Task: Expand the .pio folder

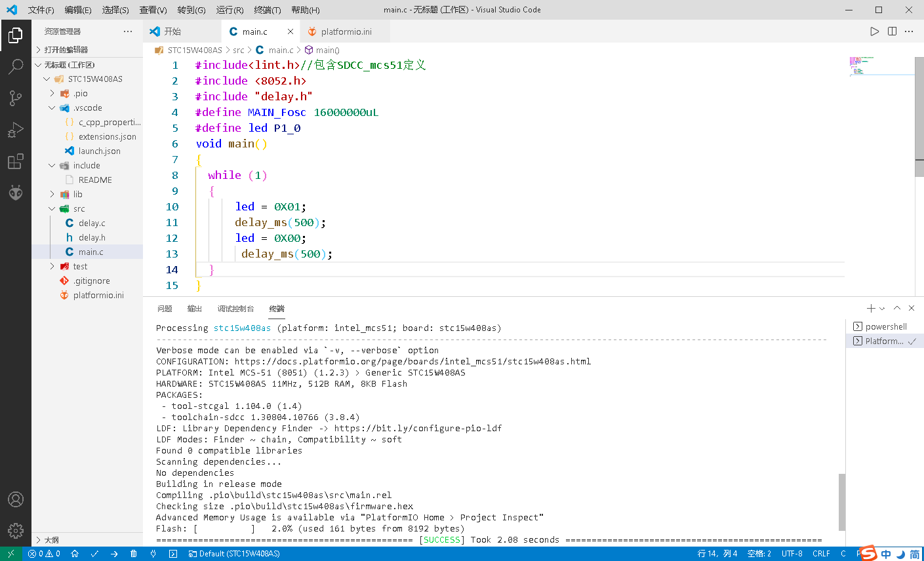Action: pyautogui.click(x=87, y=94)
